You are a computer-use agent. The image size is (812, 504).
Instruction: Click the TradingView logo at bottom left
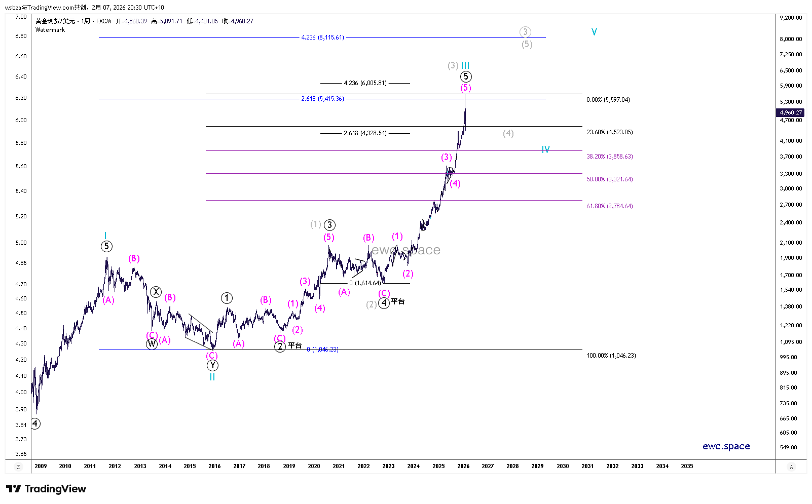point(46,489)
